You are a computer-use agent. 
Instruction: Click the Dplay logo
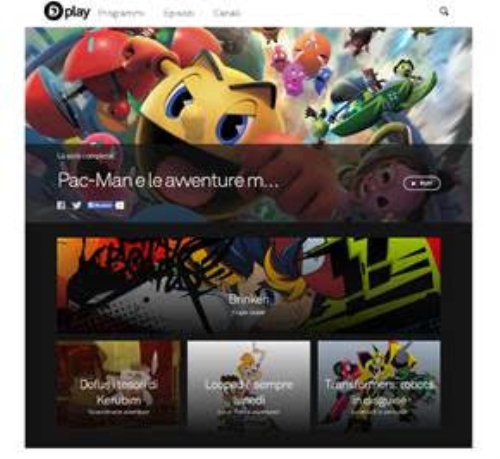point(67,11)
